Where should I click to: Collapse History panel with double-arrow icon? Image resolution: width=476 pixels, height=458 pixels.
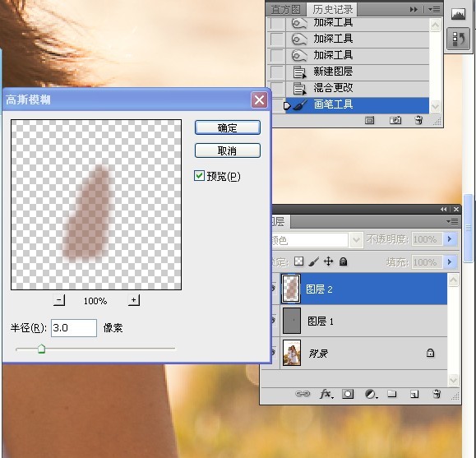[414, 10]
